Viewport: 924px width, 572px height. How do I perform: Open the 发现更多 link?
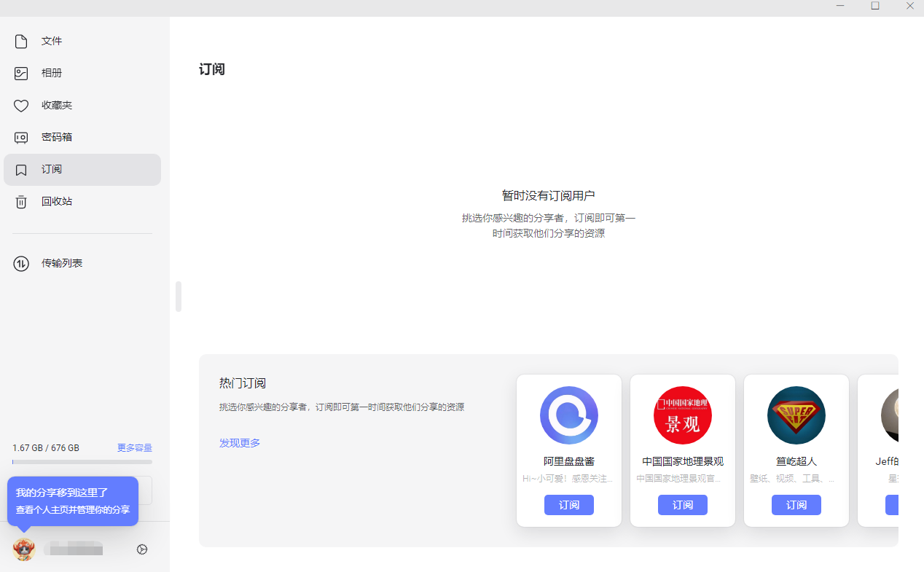coord(239,442)
